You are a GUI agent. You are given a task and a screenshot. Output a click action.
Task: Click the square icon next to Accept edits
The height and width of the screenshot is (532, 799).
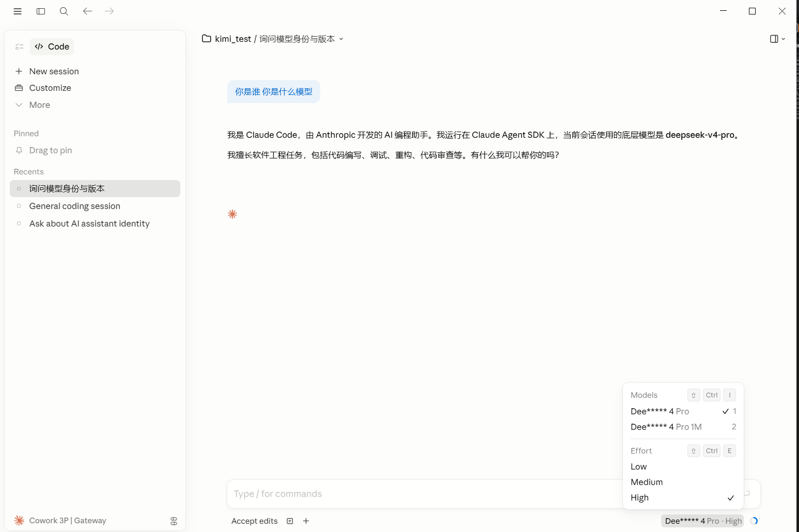[290, 521]
